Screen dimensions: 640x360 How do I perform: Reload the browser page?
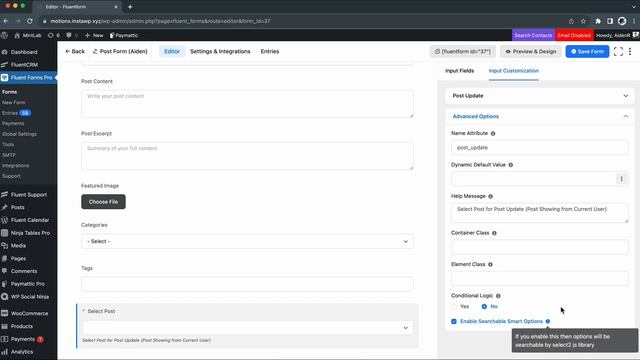click(x=30, y=21)
